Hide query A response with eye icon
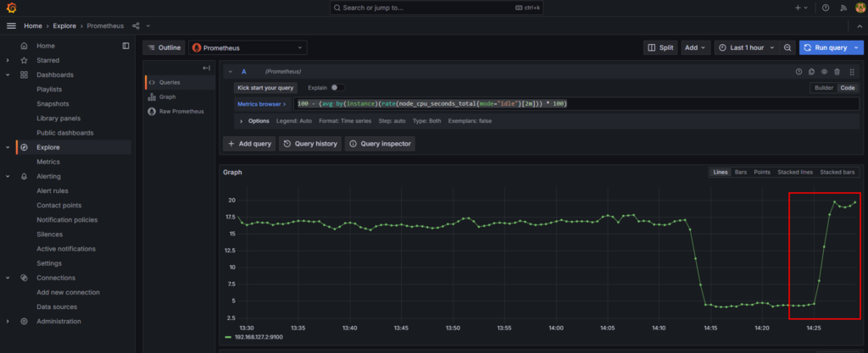Image resolution: width=868 pixels, height=353 pixels. pos(824,72)
